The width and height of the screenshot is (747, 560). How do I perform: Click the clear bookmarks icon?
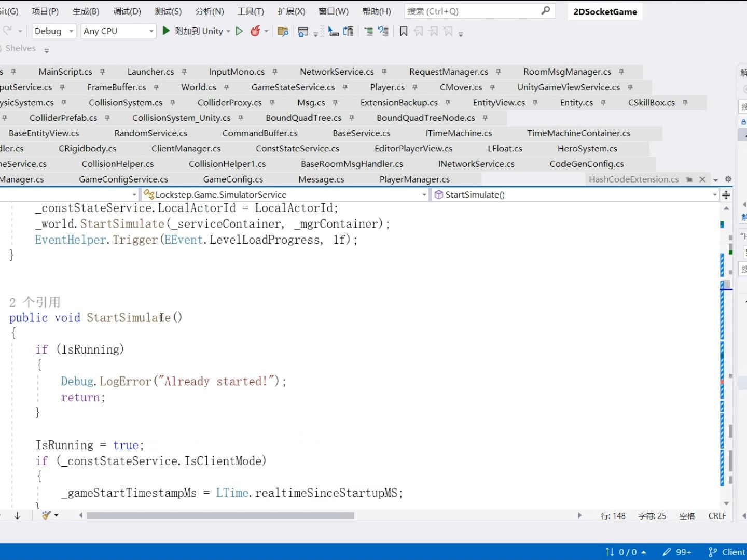coord(448,32)
